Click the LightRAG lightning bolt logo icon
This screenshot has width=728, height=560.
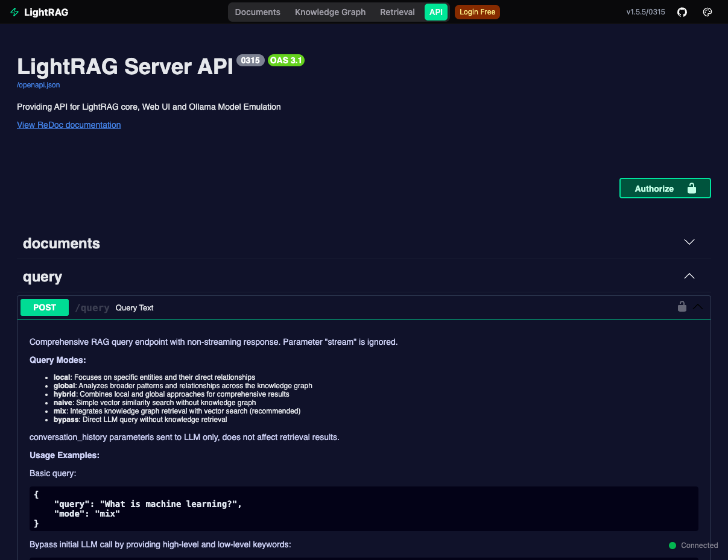click(x=15, y=12)
